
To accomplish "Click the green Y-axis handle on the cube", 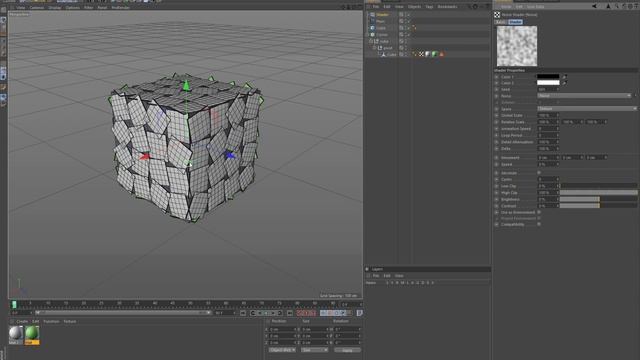I will pyautogui.click(x=186, y=85).
